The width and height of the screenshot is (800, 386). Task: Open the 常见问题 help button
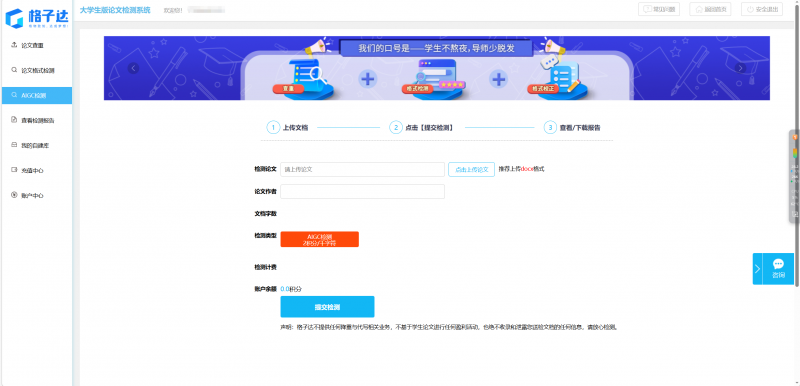(x=659, y=9)
